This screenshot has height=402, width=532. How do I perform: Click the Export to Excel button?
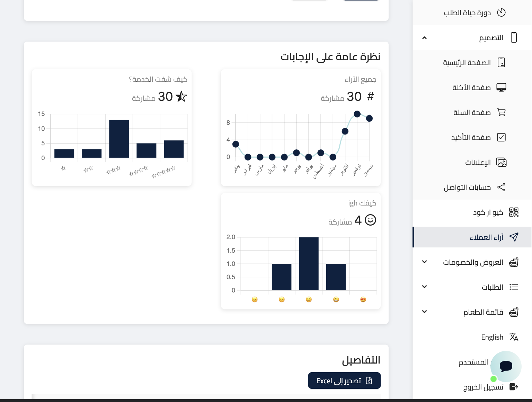pos(344,381)
